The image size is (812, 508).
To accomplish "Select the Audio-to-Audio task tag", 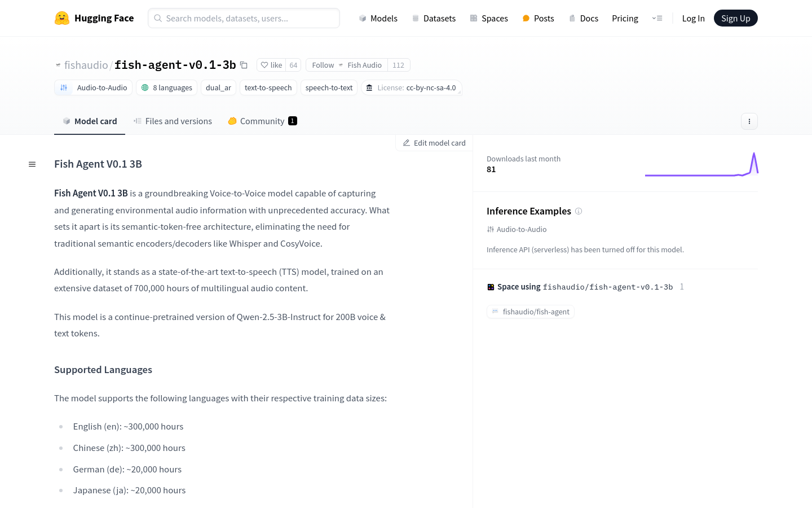I will (94, 87).
